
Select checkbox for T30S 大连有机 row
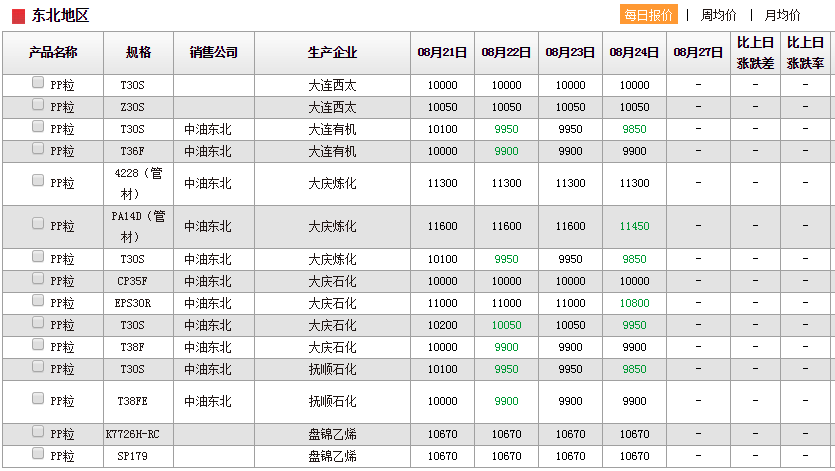coord(38,126)
